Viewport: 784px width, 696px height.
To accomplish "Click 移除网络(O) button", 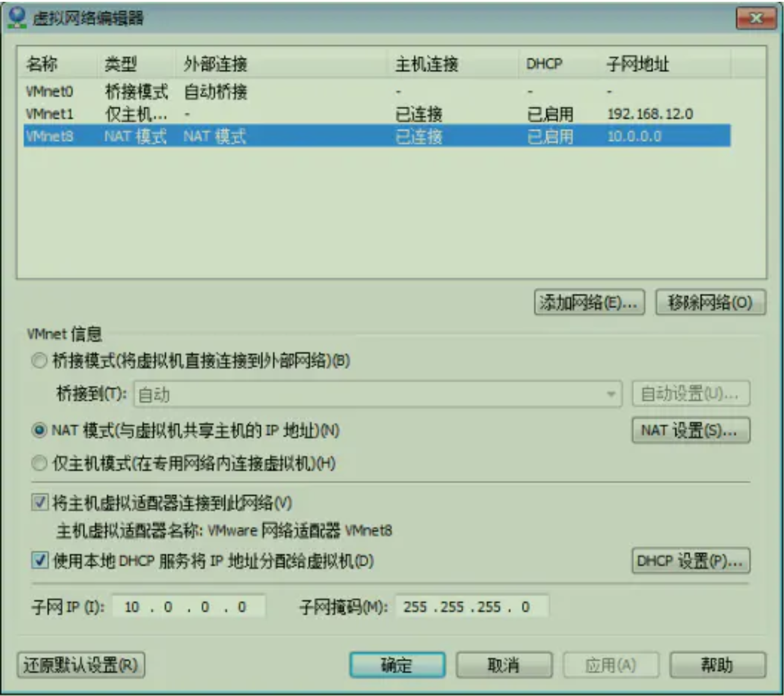I will click(710, 303).
